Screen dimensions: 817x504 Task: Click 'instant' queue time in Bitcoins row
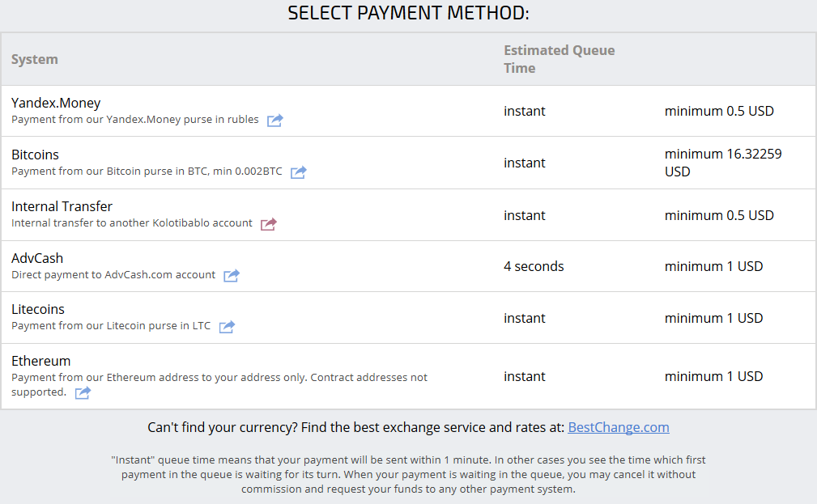(524, 163)
